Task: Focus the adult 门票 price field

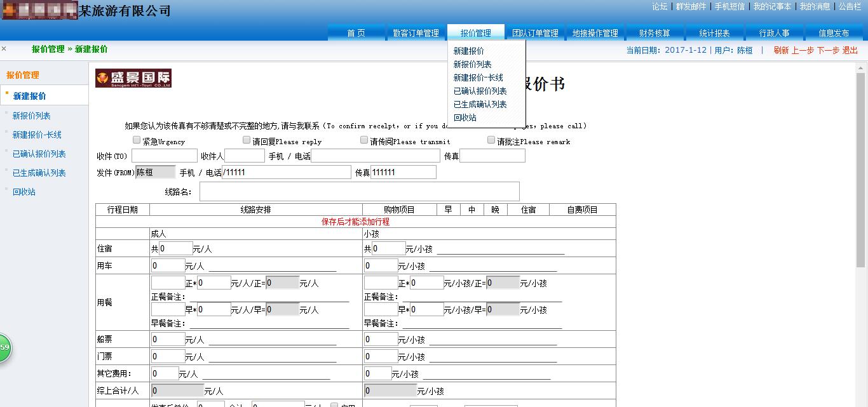Action: click(168, 357)
